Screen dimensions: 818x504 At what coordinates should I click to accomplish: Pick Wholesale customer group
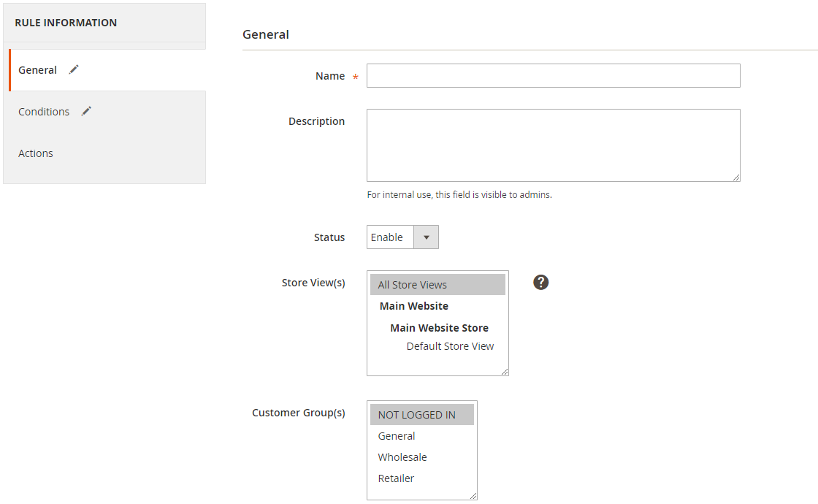click(x=402, y=457)
